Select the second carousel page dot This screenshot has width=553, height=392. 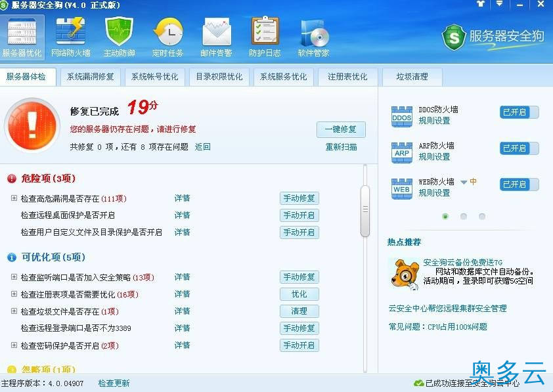point(464,217)
